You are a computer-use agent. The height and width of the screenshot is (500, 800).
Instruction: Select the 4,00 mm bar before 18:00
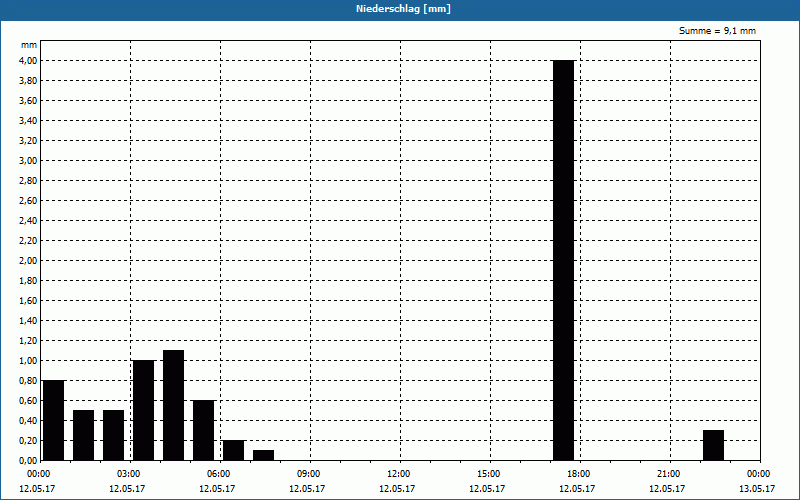click(x=564, y=260)
